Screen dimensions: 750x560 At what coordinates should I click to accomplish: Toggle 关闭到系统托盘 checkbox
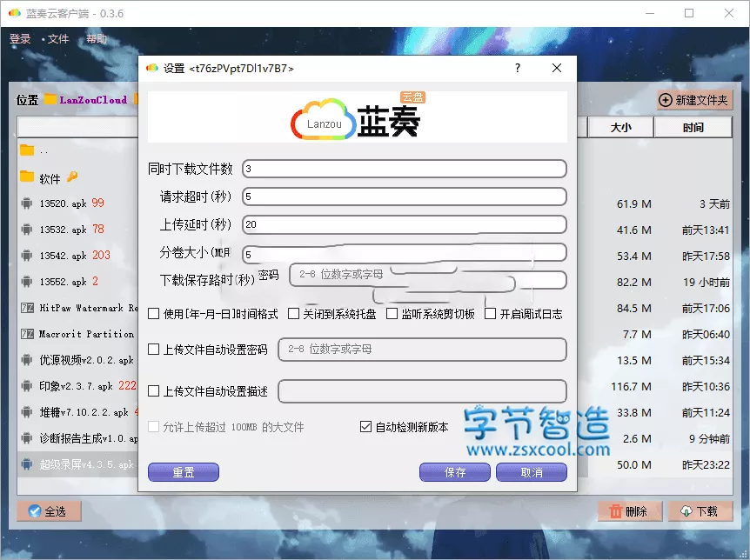294,314
